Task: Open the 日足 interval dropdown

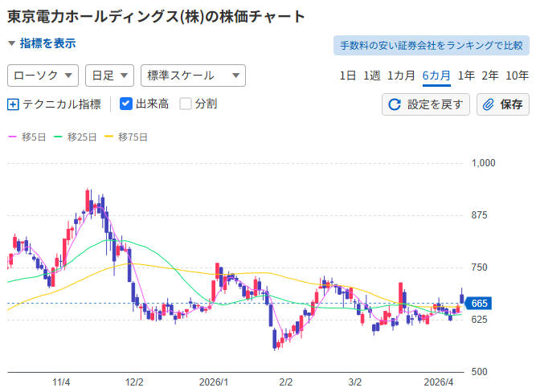Action: 109,76
